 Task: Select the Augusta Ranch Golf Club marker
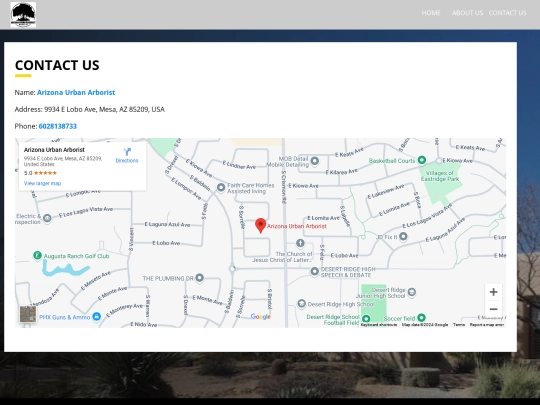click(37, 256)
